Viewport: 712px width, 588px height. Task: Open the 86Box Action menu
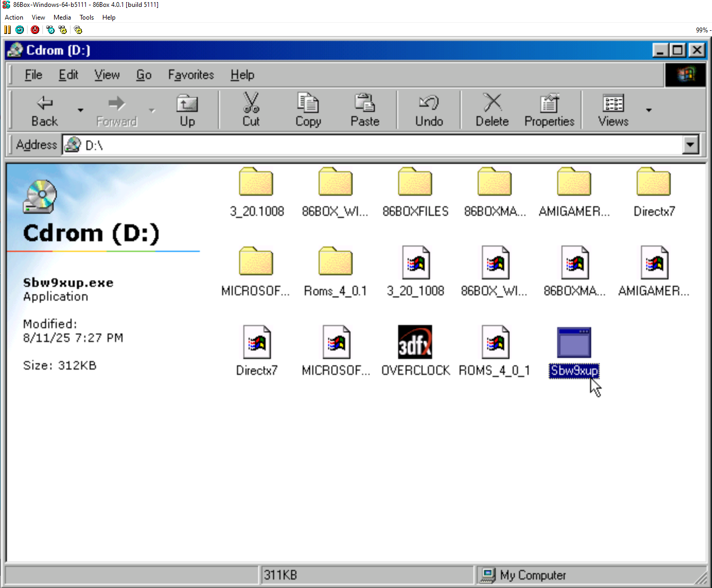point(14,17)
